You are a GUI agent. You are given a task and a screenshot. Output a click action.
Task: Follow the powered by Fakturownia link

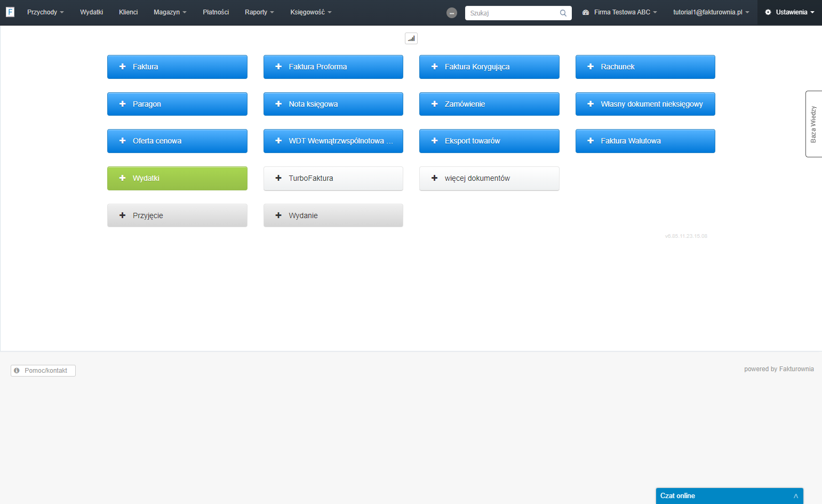click(x=779, y=369)
